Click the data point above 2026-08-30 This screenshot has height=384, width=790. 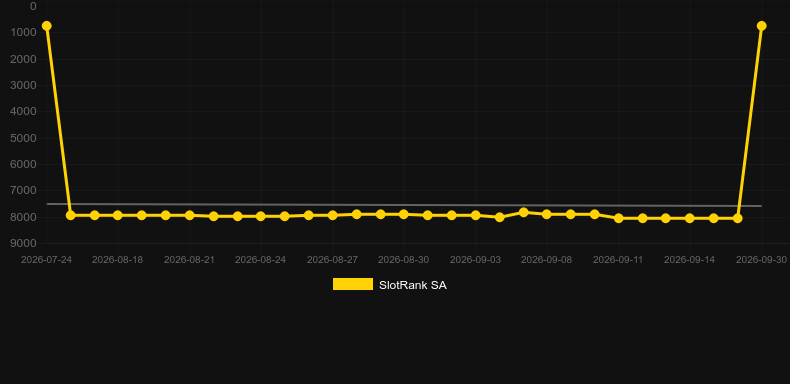pos(404,214)
